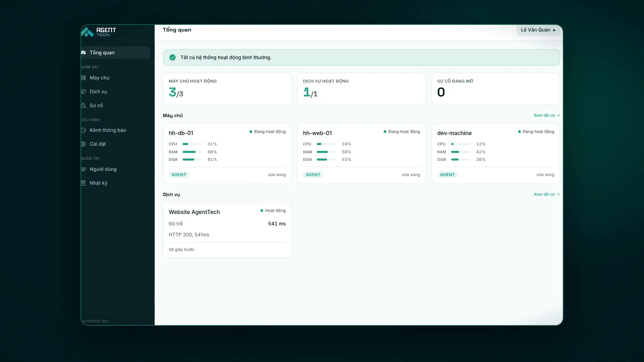Click dev-machine Đang hoạt động status

pos(536,132)
